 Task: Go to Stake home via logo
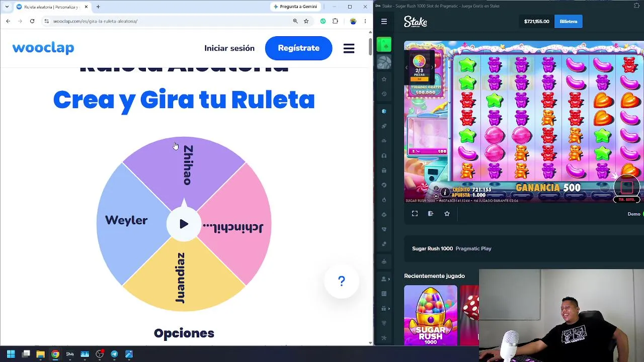416,22
